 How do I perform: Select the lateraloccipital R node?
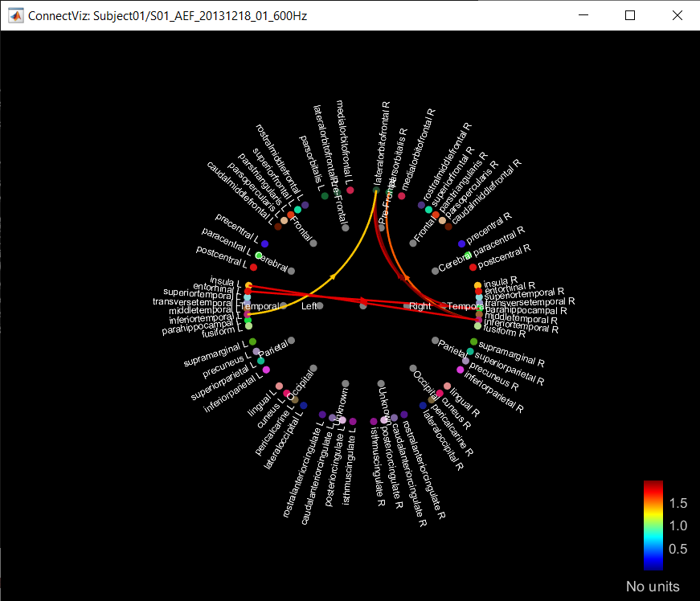coord(424,406)
